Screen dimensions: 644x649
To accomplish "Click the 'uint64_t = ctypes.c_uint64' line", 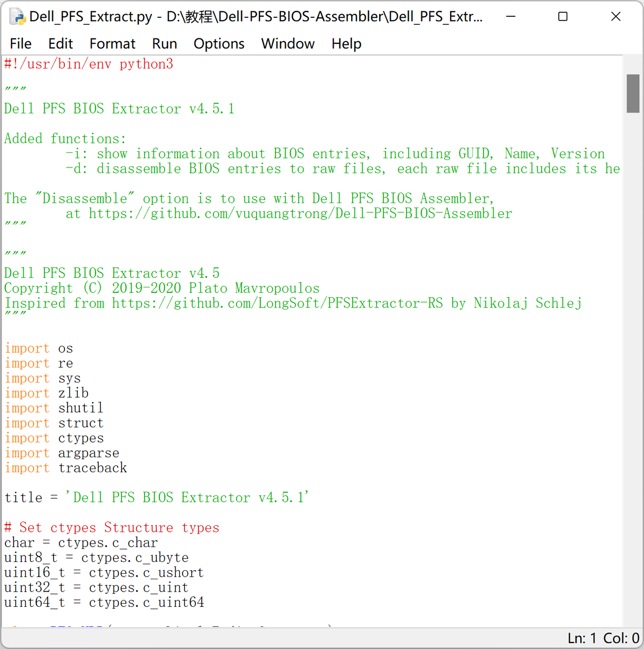I will click(104, 603).
